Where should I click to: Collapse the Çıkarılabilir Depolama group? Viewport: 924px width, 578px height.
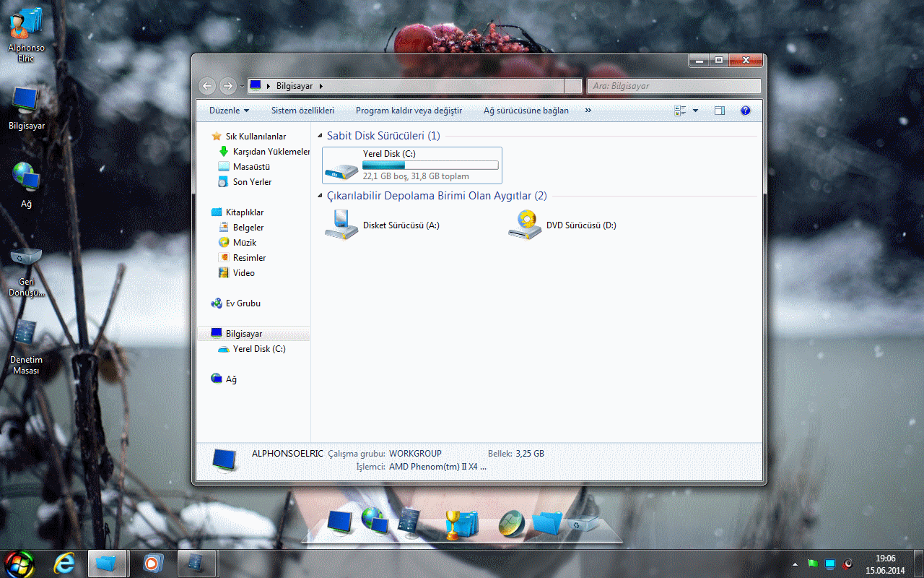coord(321,196)
